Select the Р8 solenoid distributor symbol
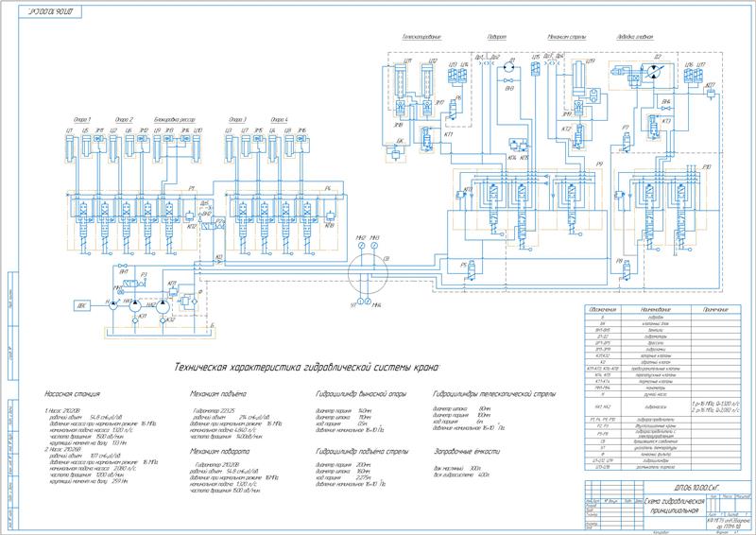The height and width of the screenshot is (535, 756). coord(627,272)
